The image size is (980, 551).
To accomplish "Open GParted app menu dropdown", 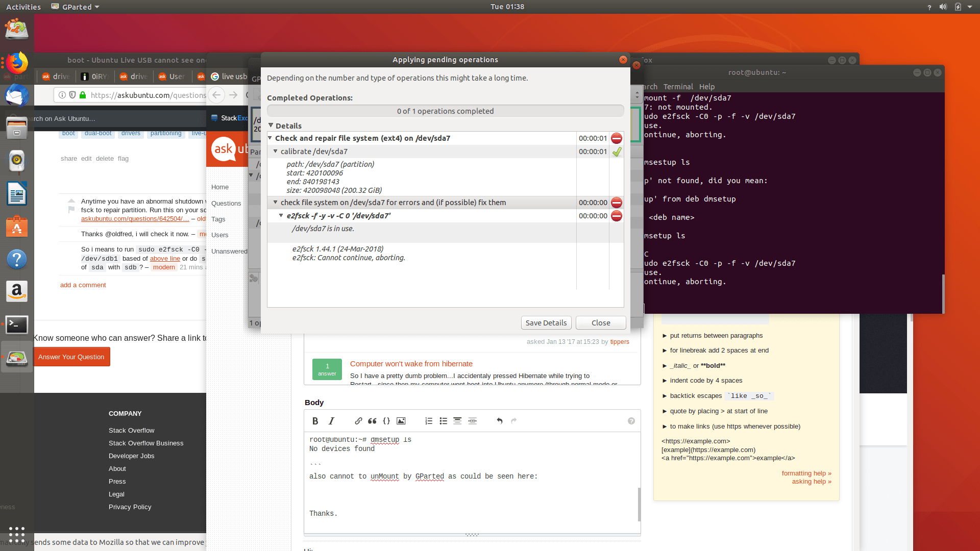I will tap(76, 7).
